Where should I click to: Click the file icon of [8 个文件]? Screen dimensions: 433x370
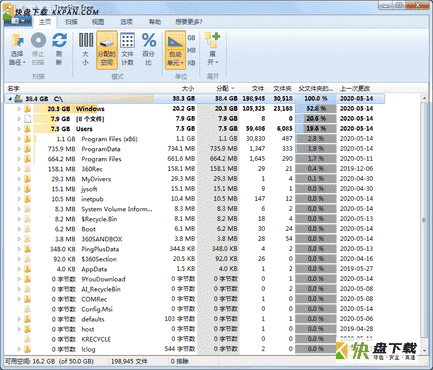point(27,119)
